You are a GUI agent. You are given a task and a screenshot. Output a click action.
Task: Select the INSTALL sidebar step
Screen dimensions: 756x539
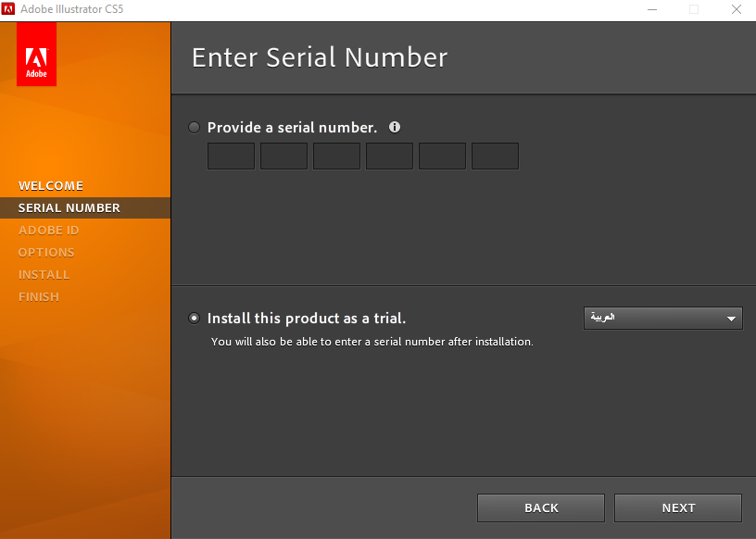tap(44, 274)
